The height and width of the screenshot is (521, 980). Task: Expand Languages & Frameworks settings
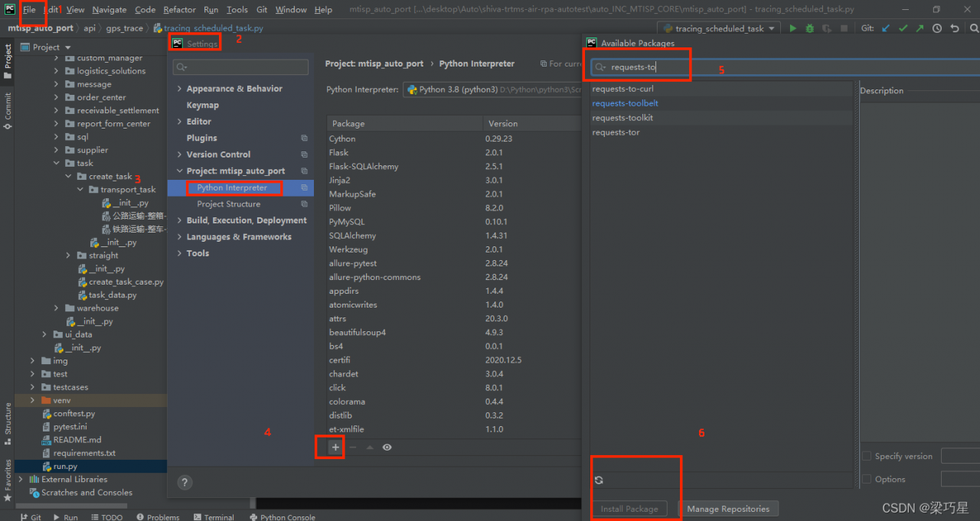click(x=179, y=237)
